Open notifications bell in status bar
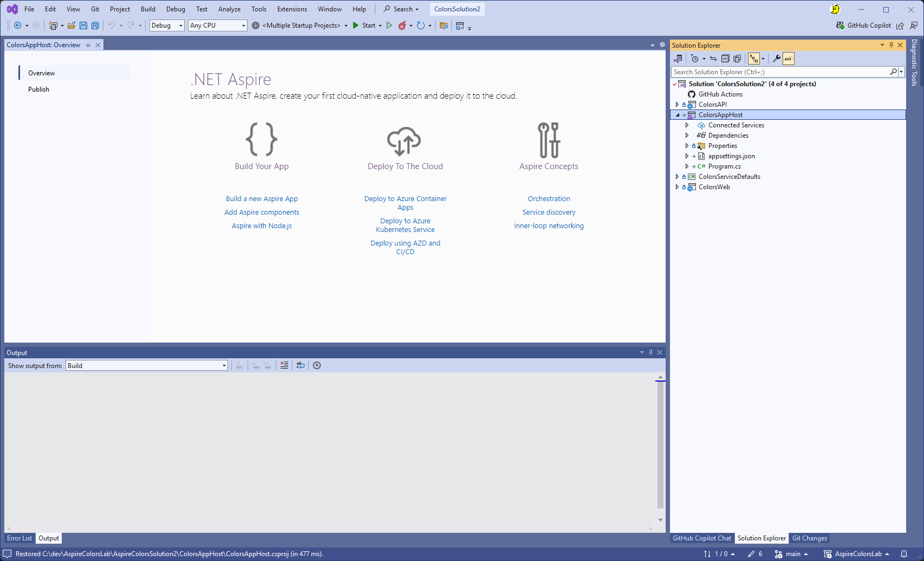Screen dimensions: 924x561 tap(904, 554)
